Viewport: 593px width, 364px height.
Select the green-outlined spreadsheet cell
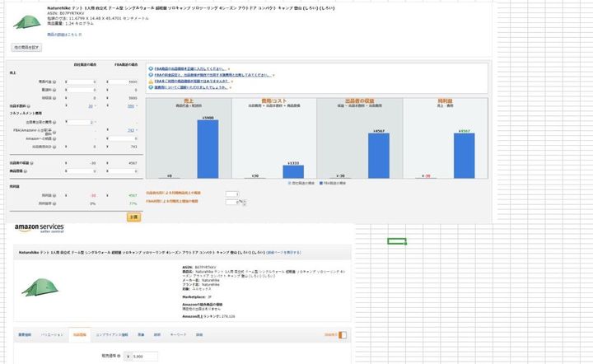pos(397,241)
